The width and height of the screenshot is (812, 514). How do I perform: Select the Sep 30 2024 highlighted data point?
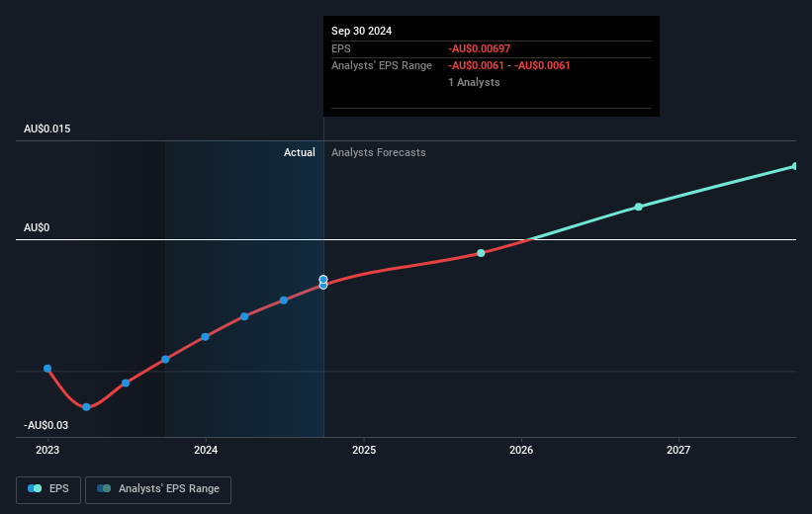coord(323,282)
